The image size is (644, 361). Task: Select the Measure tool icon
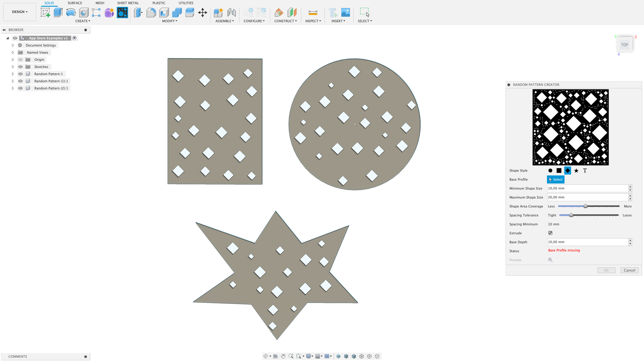click(313, 12)
